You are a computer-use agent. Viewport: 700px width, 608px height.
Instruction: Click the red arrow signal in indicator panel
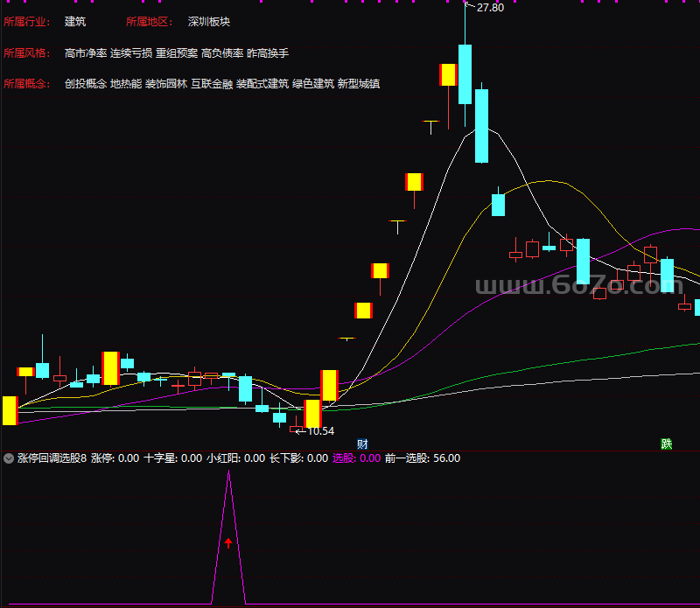[228, 543]
